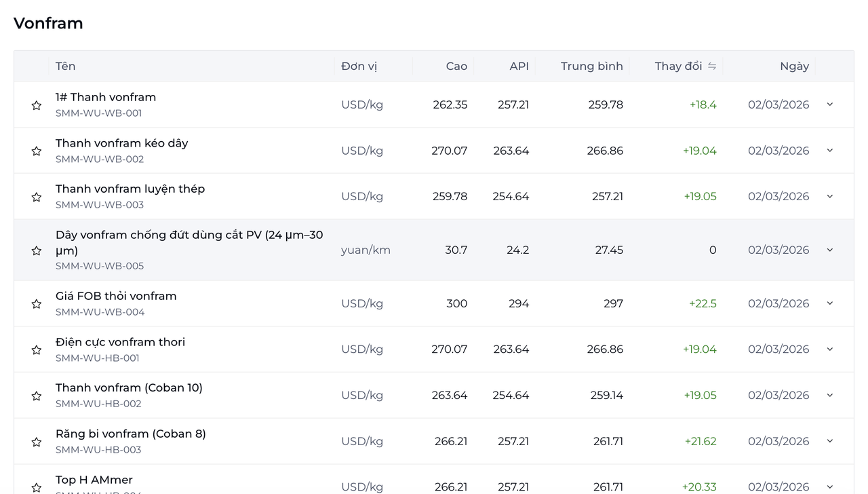Click the Cao column header
The image size is (868, 494).
coord(456,66)
